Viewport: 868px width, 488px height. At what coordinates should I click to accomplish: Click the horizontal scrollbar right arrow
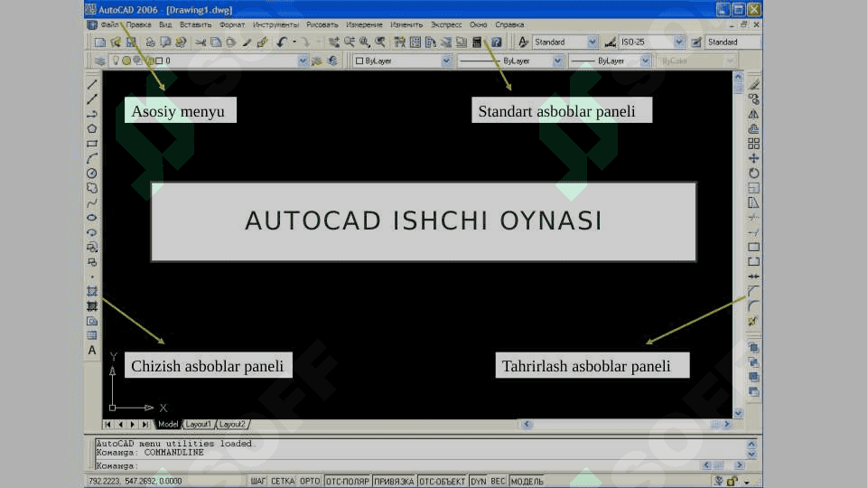[x=727, y=425]
